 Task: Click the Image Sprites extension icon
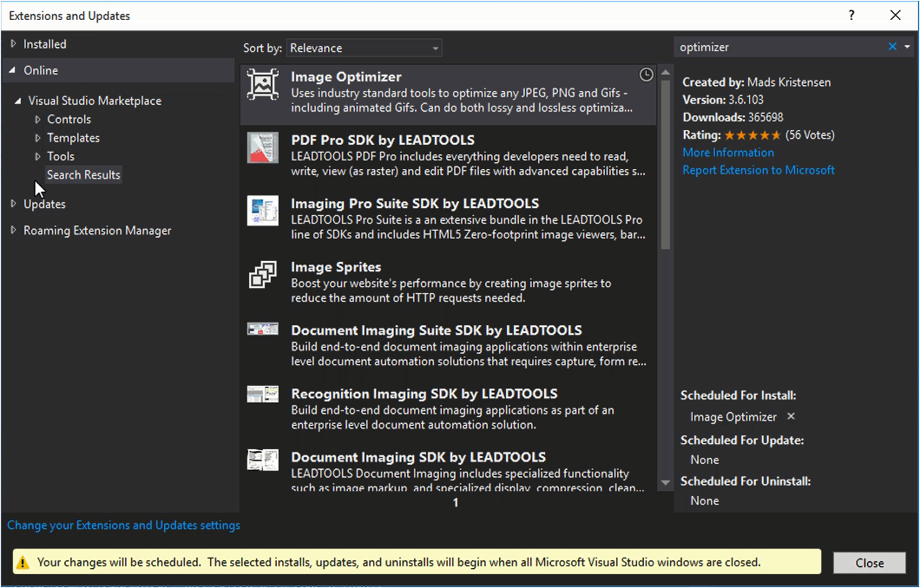pyautogui.click(x=262, y=274)
